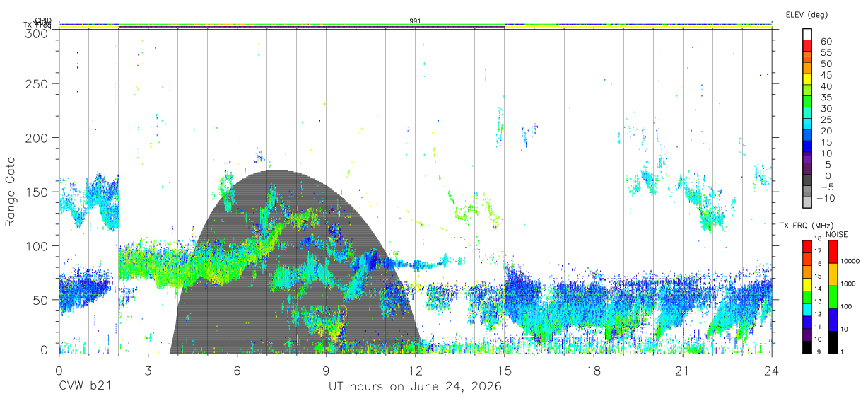Select cyan 12–13 segment of TX FRQ colorbar
Viewport: 868px width, 401px height.
pos(807,308)
